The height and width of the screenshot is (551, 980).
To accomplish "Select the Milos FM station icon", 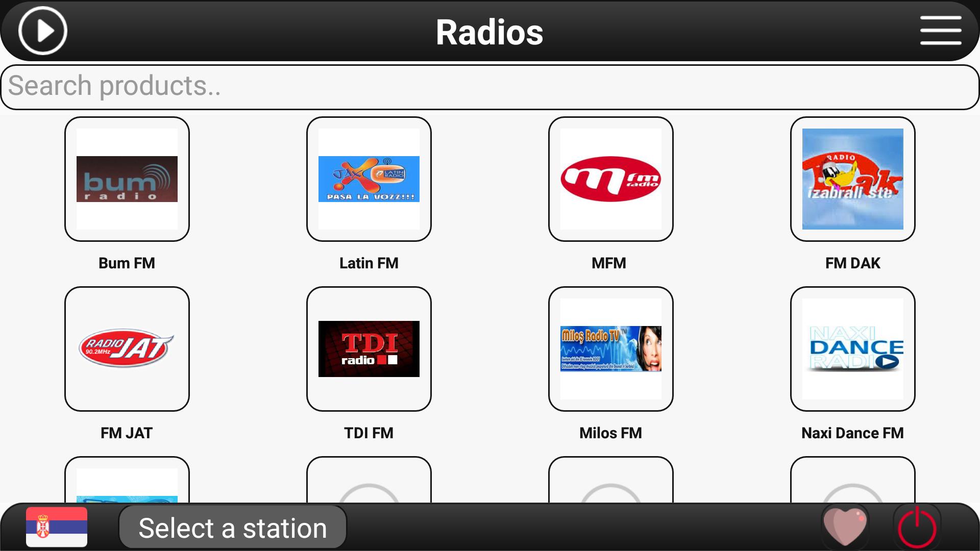I will click(610, 348).
